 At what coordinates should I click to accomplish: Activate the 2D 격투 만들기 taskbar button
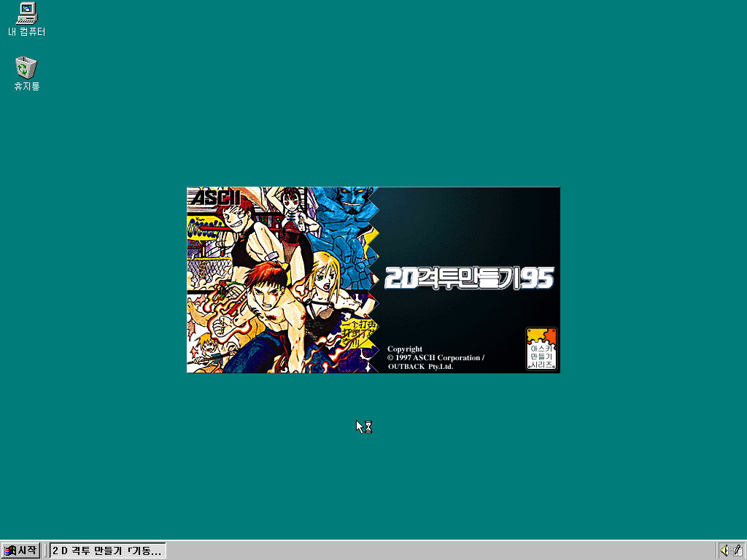pyautogui.click(x=108, y=551)
